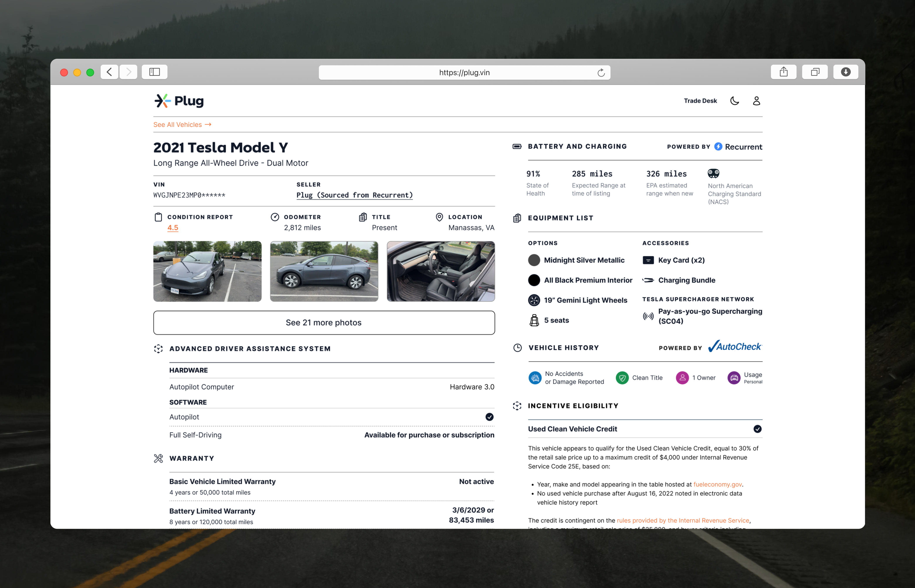Click See 21 more photos button
Viewport: 915px width, 588px height.
324,323
